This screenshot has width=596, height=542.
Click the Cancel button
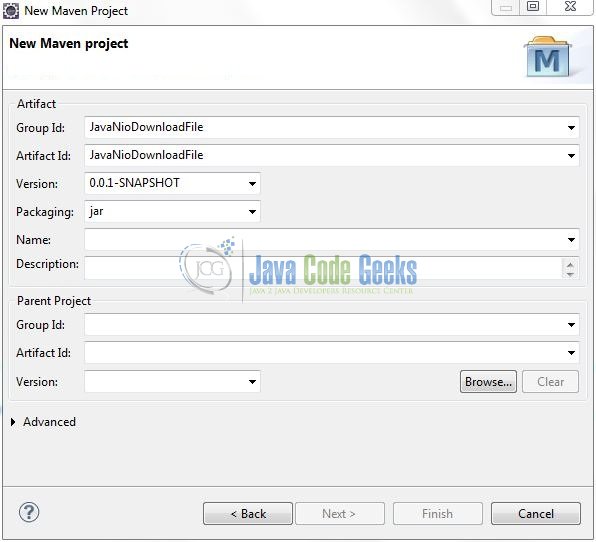pos(536,514)
